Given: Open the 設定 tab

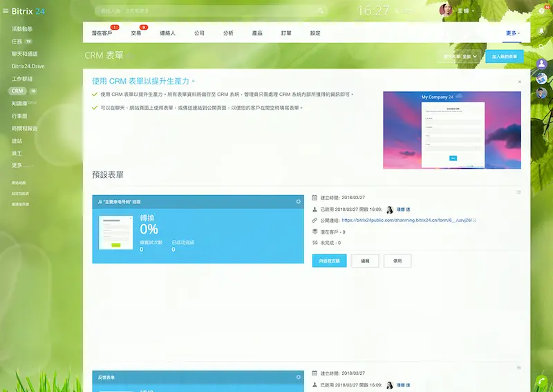Looking at the screenshot, I should pyautogui.click(x=315, y=33).
